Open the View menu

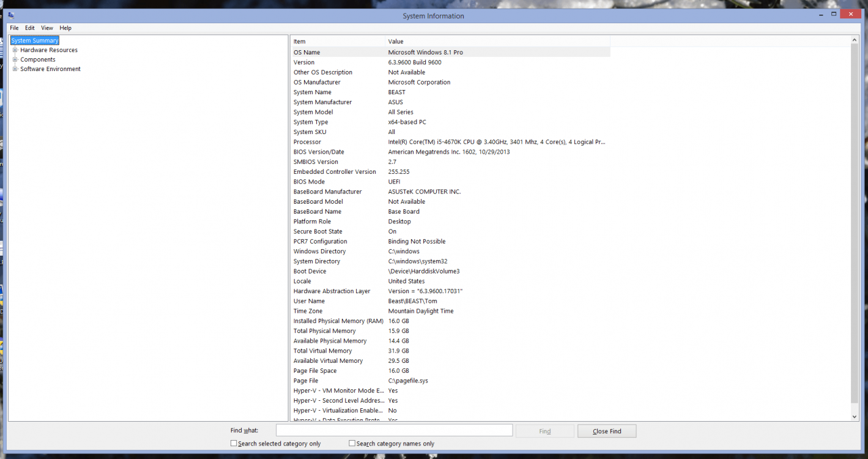(x=47, y=28)
